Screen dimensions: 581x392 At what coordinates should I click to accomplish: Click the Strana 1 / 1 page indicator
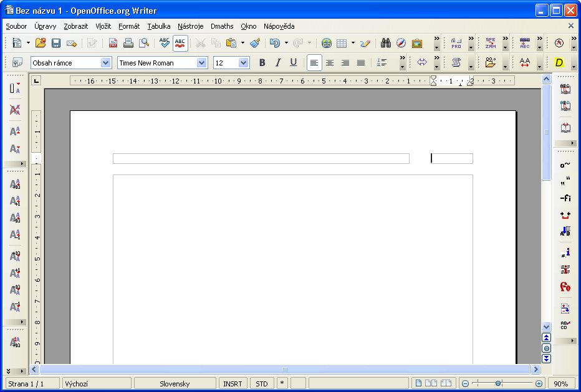click(x=32, y=384)
